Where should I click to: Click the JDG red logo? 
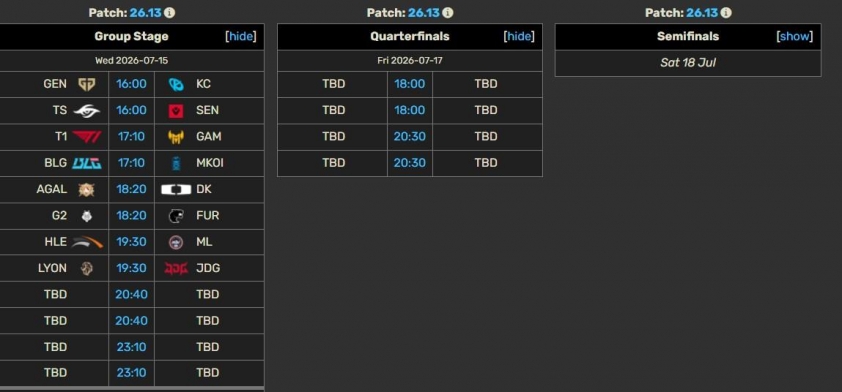click(176, 268)
